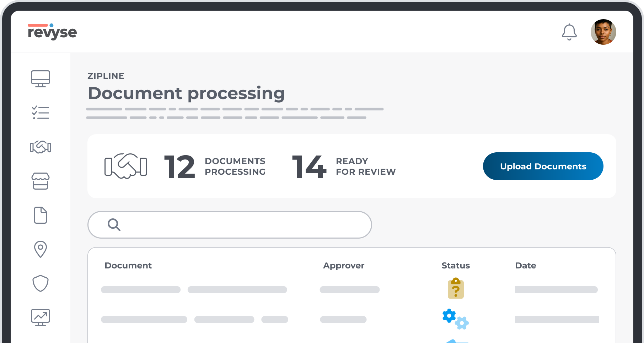The height and width of the screenshot is (343, 644).
Task: Sort by the Approver column header
Action: point(343,266)
